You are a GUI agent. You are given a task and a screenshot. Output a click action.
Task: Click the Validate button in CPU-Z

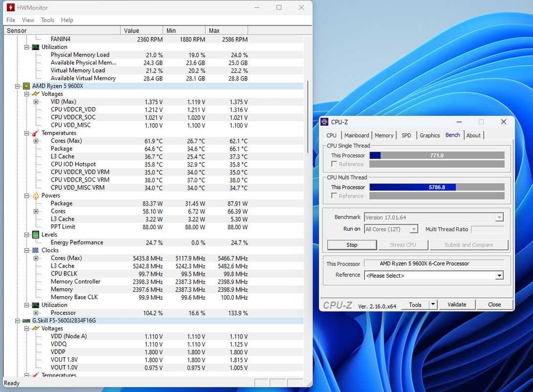tap(457, 305)
